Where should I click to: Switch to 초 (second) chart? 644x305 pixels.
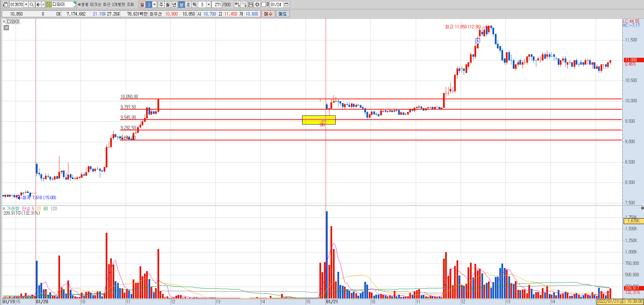point(188,4)
